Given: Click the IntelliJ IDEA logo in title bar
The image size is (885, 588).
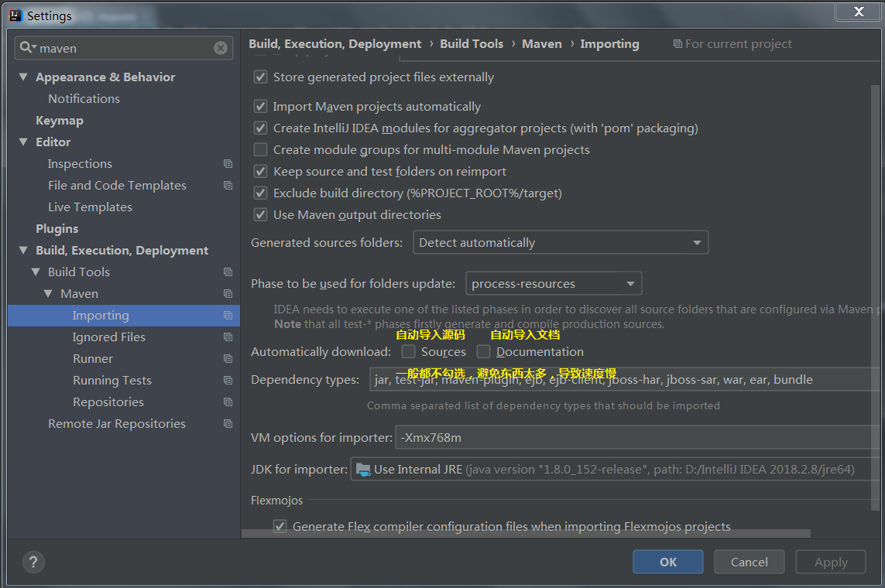Looking at the screenshot, I should click(15, 15).
